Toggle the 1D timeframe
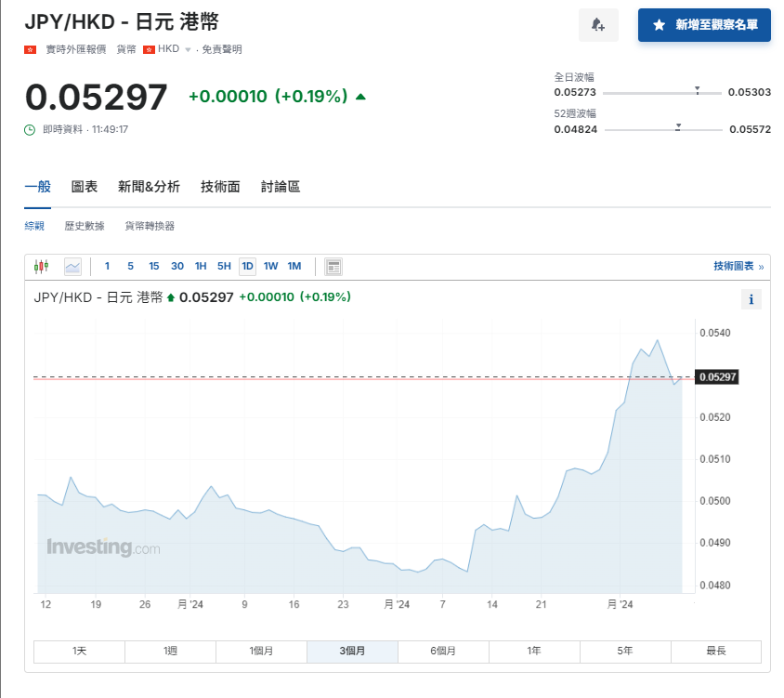Viewport: 784px width, 698px height. 247,266
